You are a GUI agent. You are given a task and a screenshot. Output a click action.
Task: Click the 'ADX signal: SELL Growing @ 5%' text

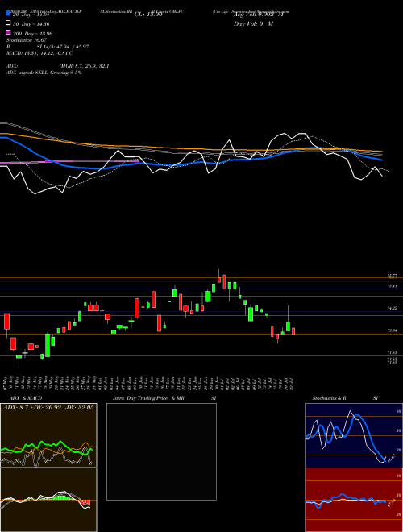click(44, 73)
